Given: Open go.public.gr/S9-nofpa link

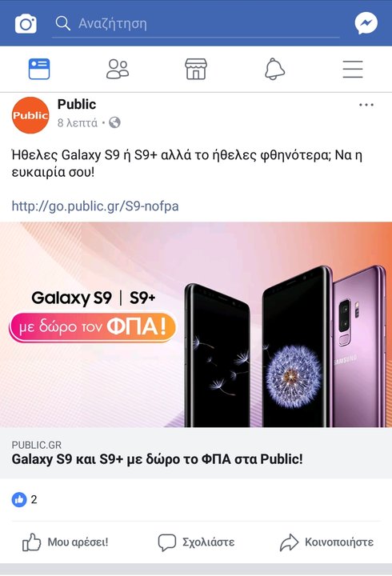Looking at the screenshot, I should tap(95, 206).
